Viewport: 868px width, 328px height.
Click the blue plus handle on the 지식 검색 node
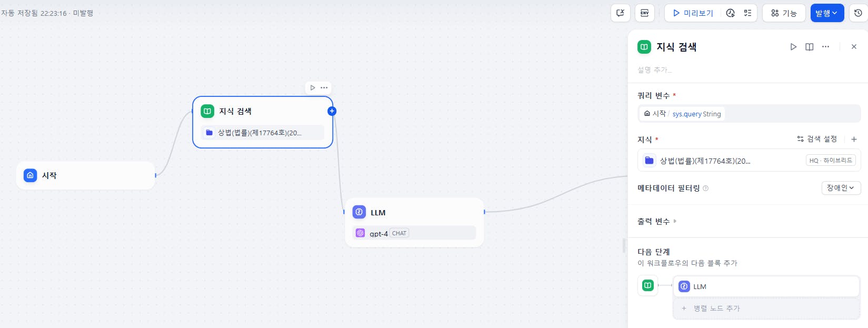332,111
